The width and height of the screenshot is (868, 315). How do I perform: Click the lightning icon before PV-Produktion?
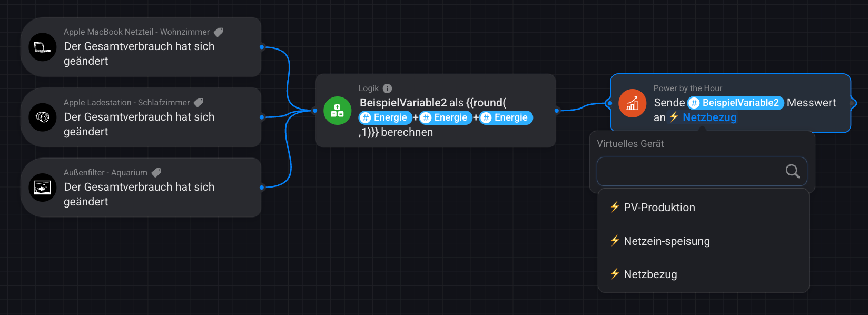pos(615,207)
